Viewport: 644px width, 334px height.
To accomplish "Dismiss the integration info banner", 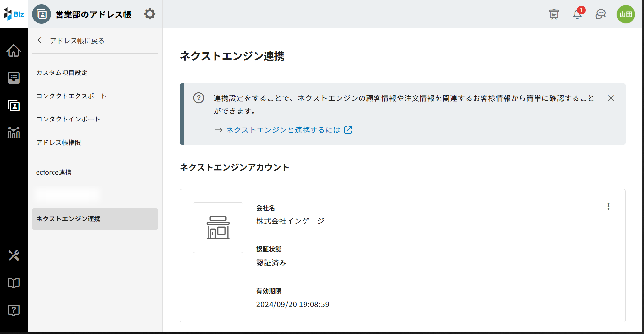I will coord(611,98).
